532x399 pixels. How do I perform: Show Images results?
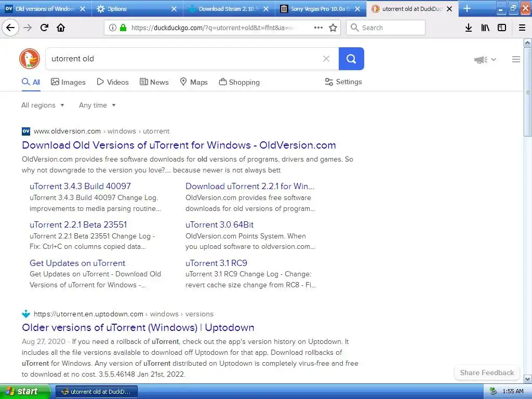(x=68, y=82)
